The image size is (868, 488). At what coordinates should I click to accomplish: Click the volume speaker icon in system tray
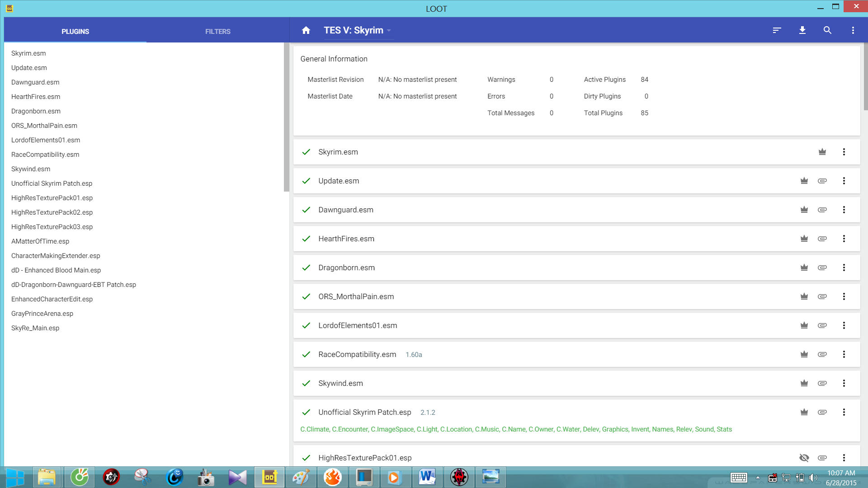pos(813,478)
